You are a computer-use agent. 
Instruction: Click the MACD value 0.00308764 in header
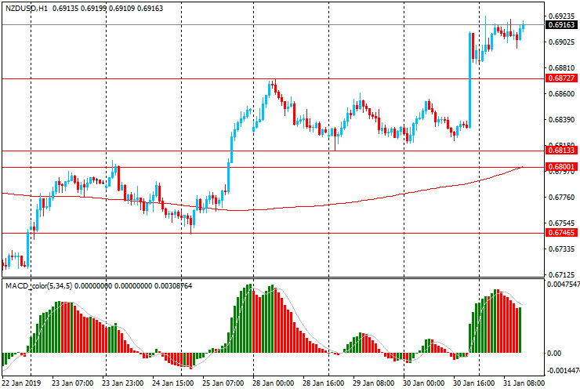tap(173, 285)
